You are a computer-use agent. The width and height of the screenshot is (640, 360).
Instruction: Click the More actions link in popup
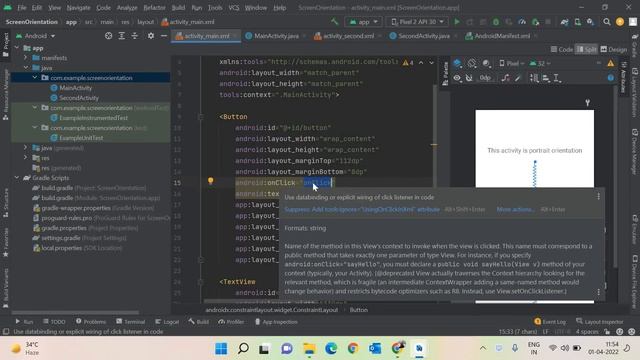tap(516, 209)
